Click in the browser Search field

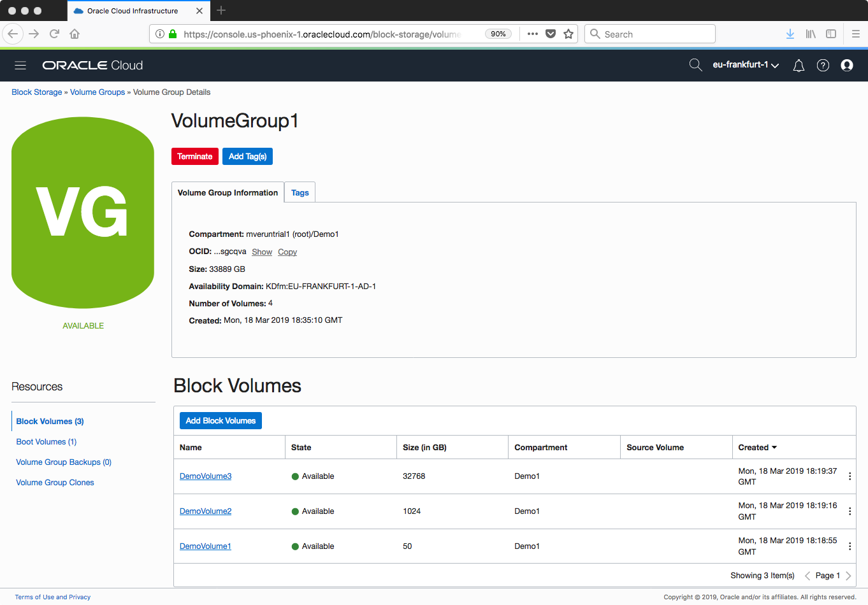[650, 34]
